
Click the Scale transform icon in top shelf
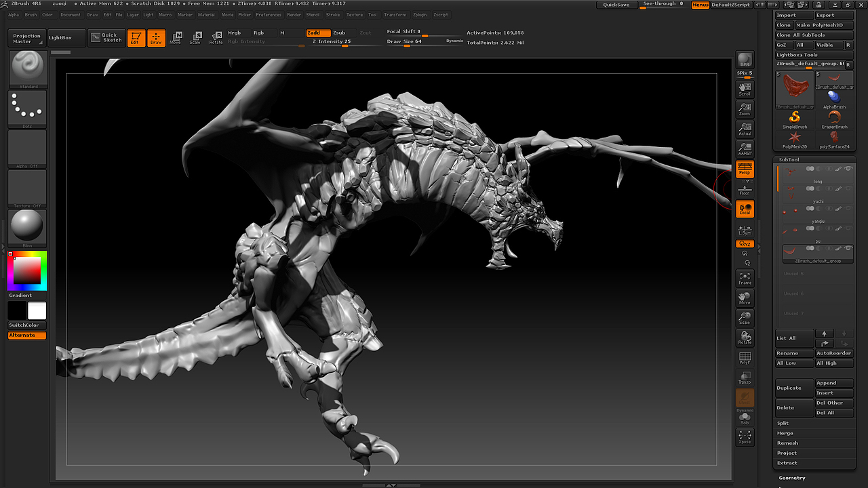click(195, 38)
